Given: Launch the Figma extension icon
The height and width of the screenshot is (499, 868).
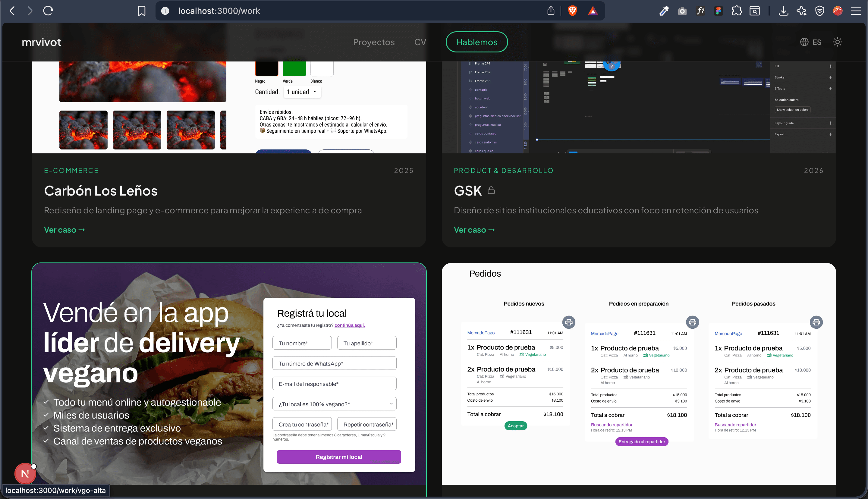Looking at the screenshot, I should pos(719,11).
